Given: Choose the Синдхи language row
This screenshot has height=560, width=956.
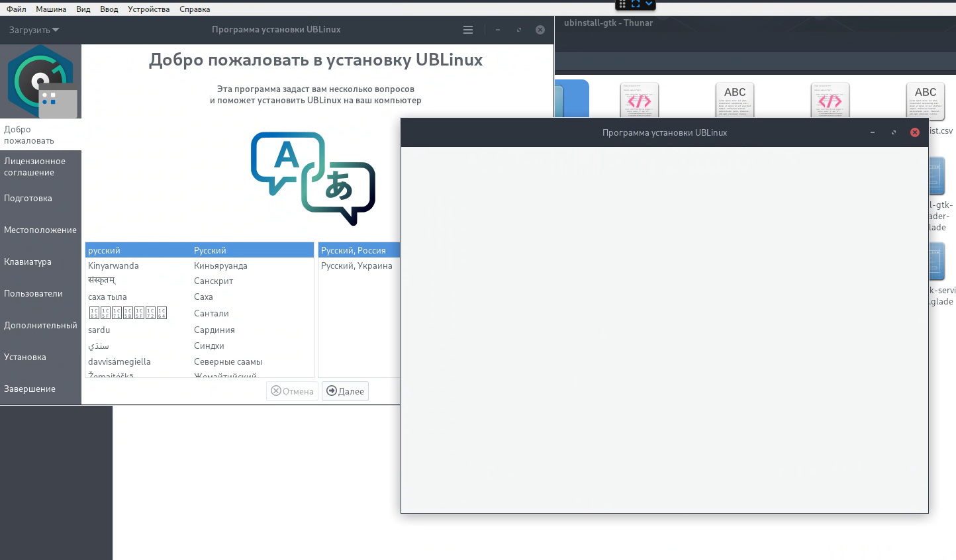Looking at the screenshot, I should point(199,346).
